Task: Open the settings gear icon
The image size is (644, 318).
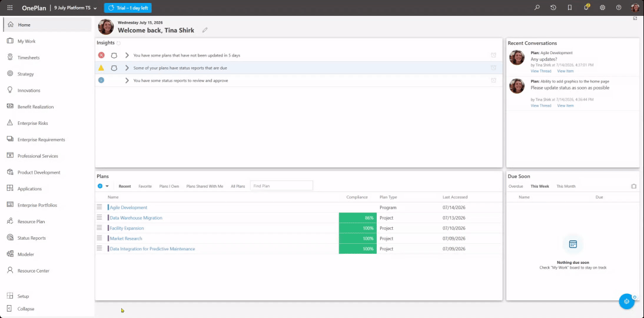Action: [603, 8]
